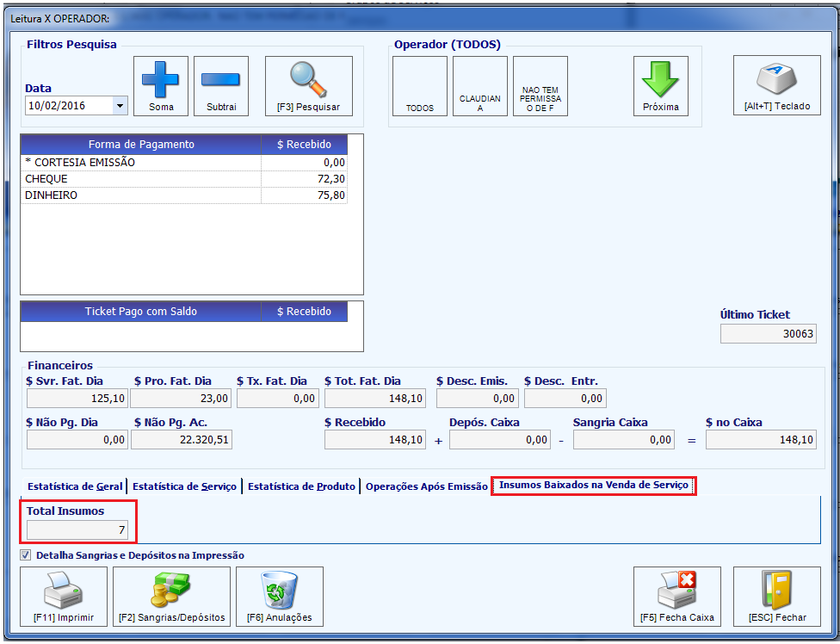The width and height of the screenshot is (840, 644).
Task: Select the CLAUDIANA operator button
Action: point(480,86)
